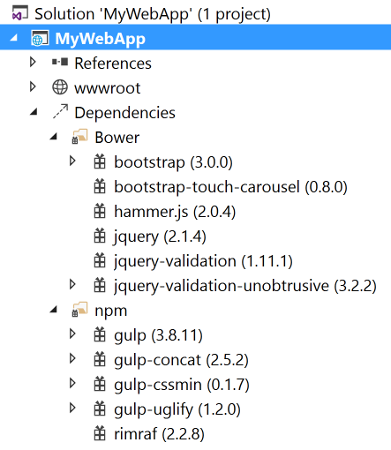Image resolution: width=391 pixels, height=450 pixels.
Task: Select 'bootstrap-touch-carousel (0.8.0)' text
Action: click(x=231, y=187)
